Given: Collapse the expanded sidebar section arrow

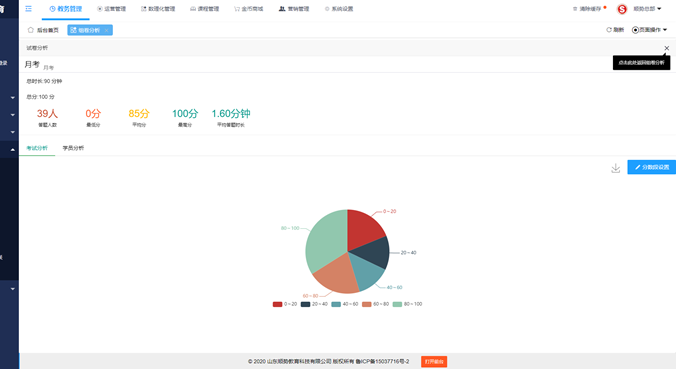Looking at the screenshot, I should click(x=13, y=149).
